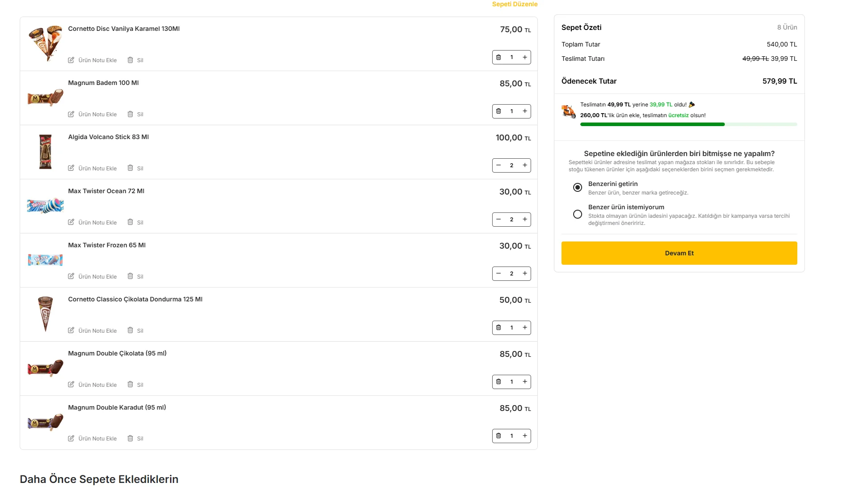Increase Magnum Badem quantity with plus icon
This screenshot has height=491, width=868.
[525, 111]
